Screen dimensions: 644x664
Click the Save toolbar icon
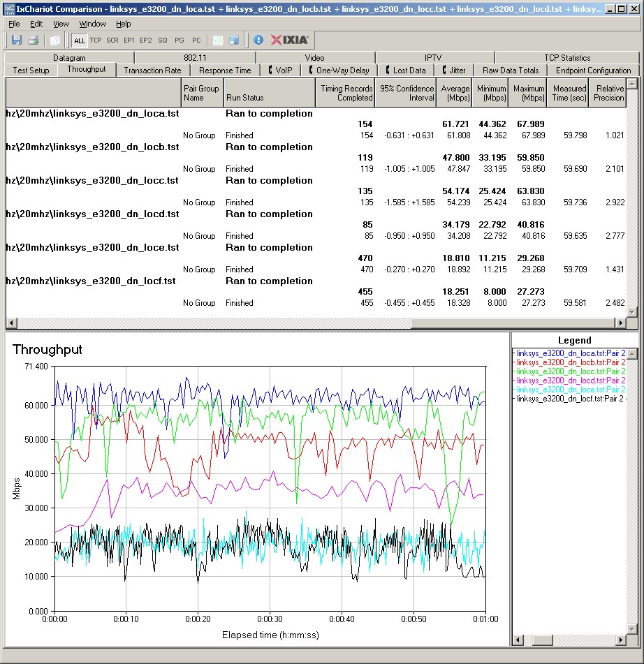pyautogui.click(x=17, y=40)
